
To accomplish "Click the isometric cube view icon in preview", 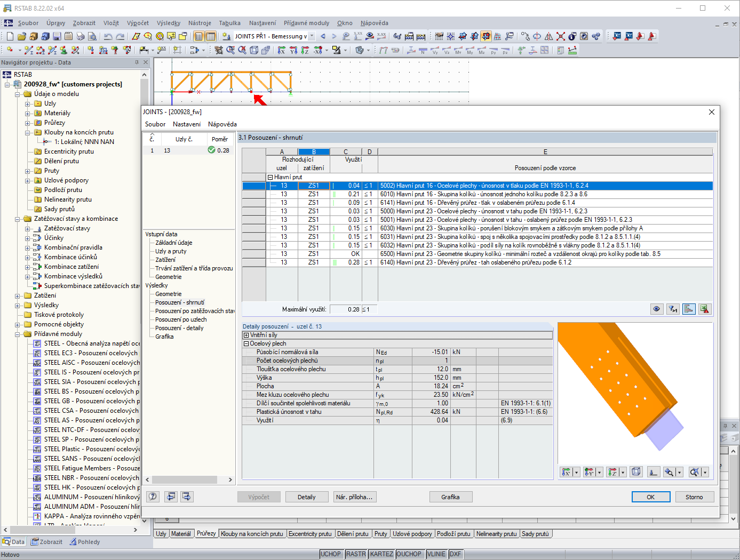I will click(x=636, y=472).
